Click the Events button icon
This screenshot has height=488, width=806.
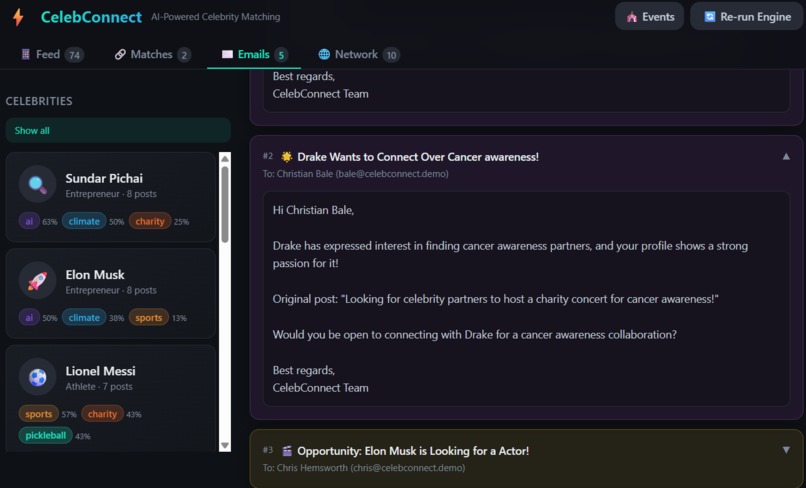click(x=632, y=17)
